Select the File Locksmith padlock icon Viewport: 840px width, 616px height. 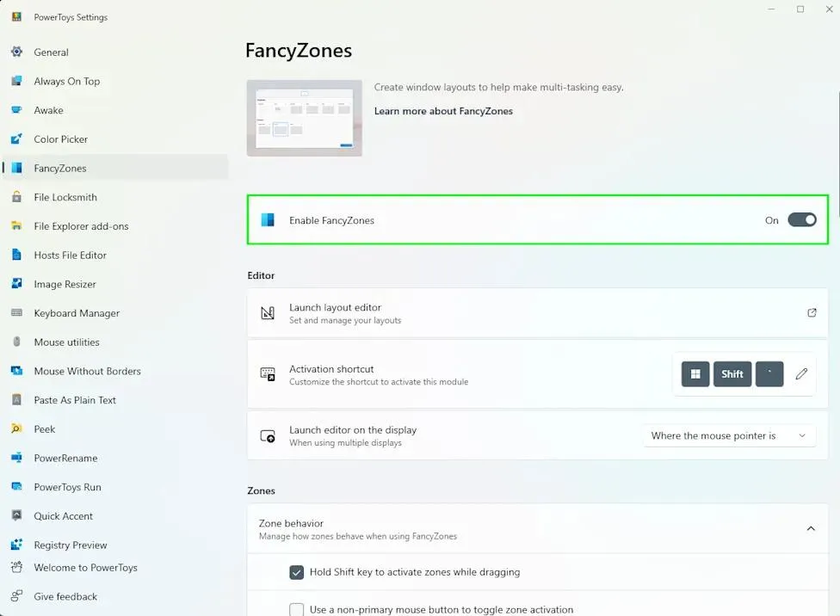pyautogui.click(x=16, y=196)
